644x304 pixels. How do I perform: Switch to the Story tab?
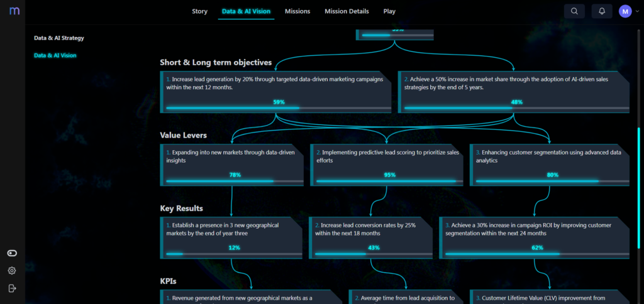[199, 11]
